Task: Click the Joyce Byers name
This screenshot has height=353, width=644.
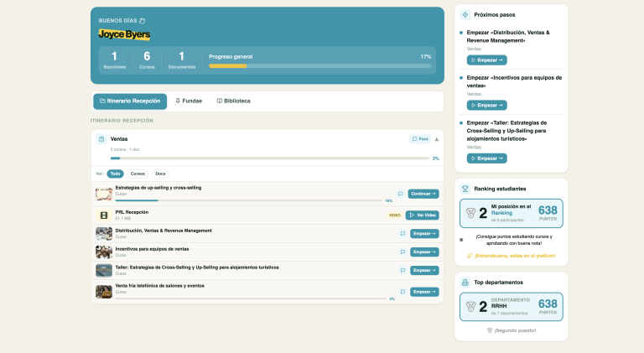Action: click(124, 34)
